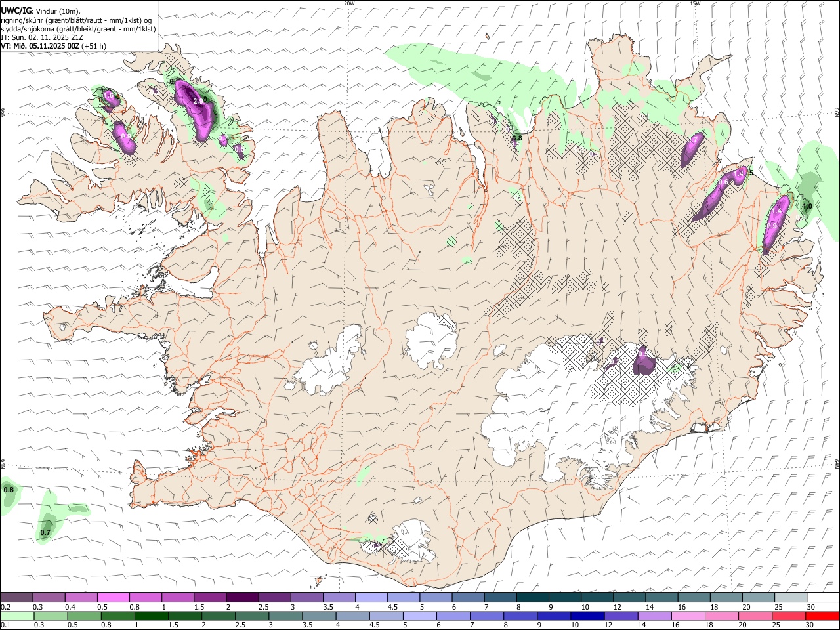The image size is (840, 630).
Task: Click the '15W' longitude label at top
Action: 695,3
